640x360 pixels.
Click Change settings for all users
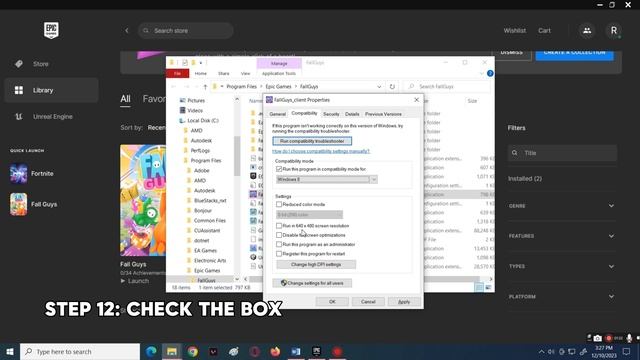point(312,283)
